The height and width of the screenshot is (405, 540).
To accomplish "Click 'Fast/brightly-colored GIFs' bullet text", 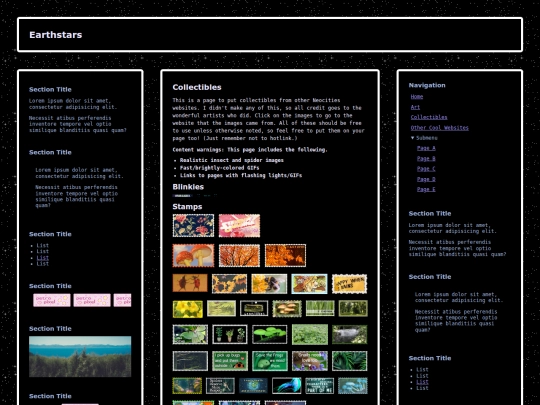I will [x=219, y=168].
